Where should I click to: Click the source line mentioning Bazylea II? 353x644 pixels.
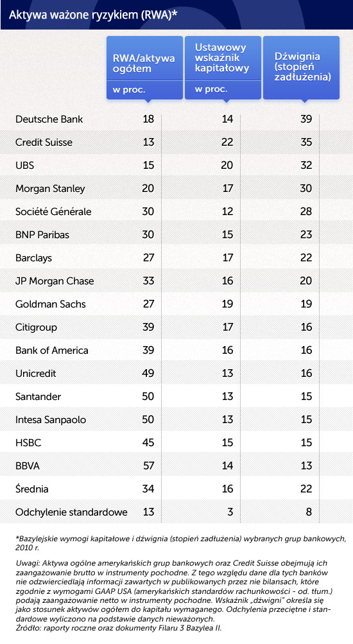click(119, 627)
